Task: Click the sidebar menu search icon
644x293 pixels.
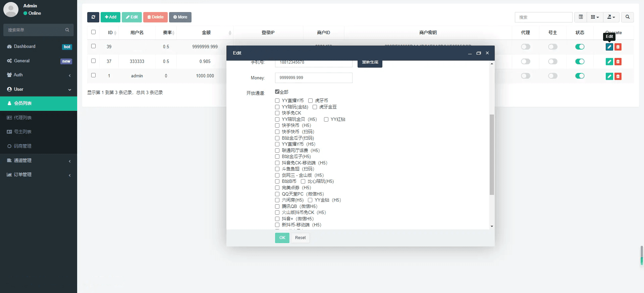Action: point(67,30)
